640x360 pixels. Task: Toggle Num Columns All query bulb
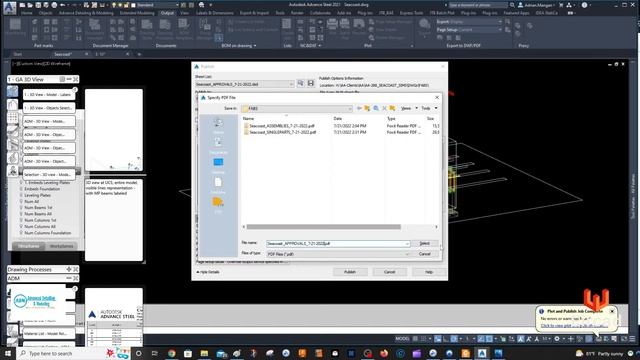pyautogui.click(x=21, y=227)
